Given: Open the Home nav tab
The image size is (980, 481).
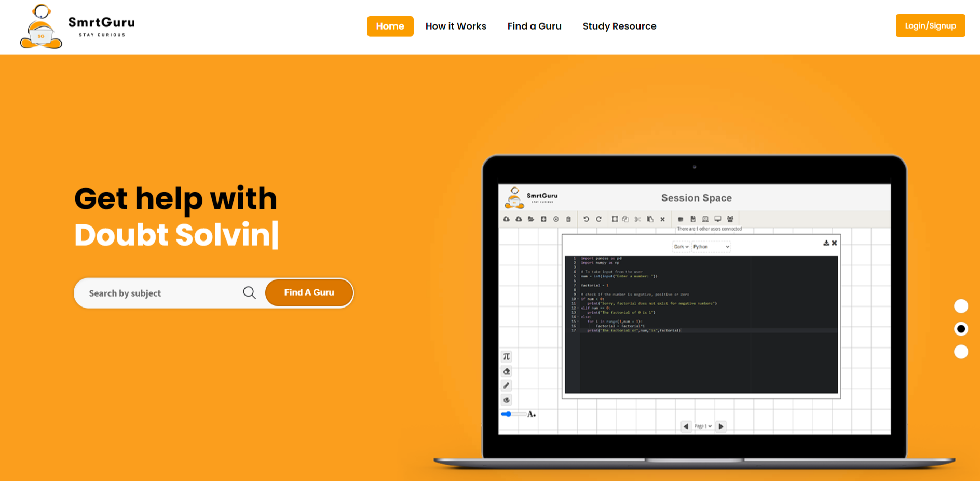Looking at the screenshot, I should tap(390, 26).
